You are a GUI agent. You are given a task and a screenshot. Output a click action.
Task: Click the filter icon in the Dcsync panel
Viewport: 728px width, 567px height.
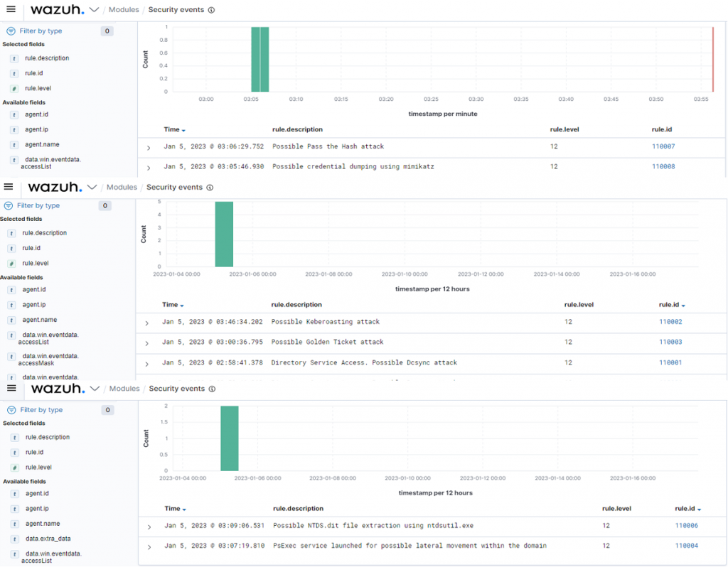pyautogui.click(x=9, y=205)
